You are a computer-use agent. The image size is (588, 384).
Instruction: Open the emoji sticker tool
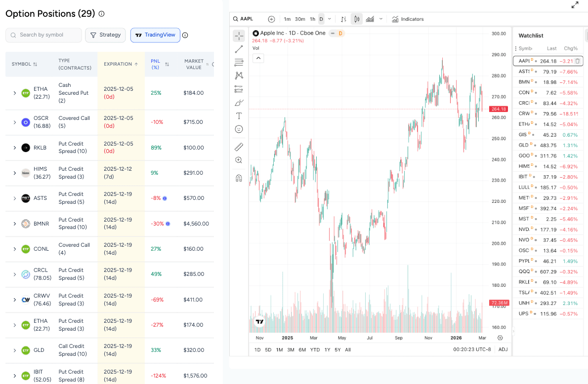tap(239, 129)
